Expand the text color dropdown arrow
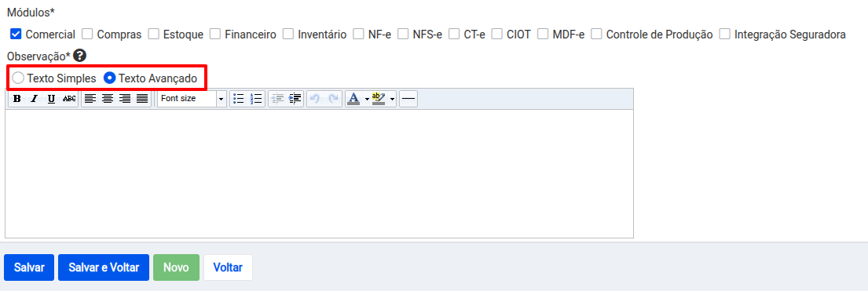Viewport: 868px width, 291px height. (367, 100)
